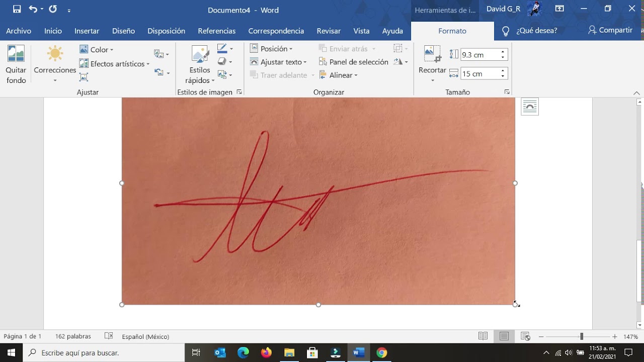The width and height of the screenshot is (644, 362).
Task: Switch to Print Layout view
Action: (x=504, y=336)
